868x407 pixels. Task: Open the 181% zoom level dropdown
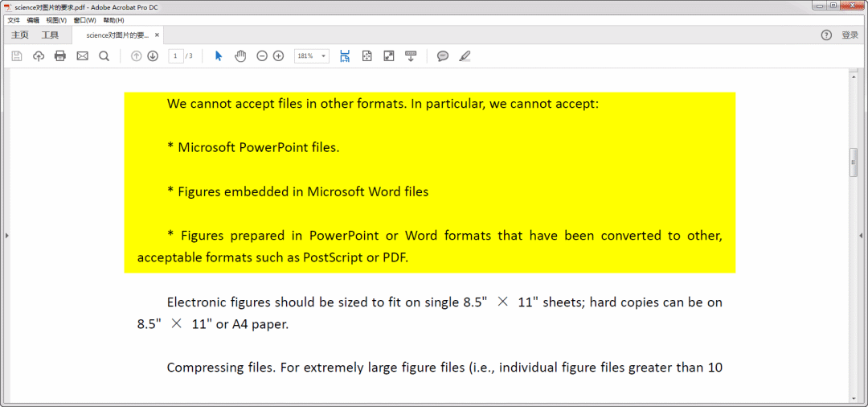pyautogui.click(x=312, y=56)
